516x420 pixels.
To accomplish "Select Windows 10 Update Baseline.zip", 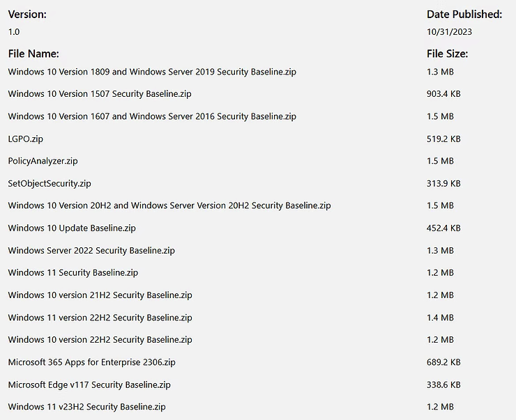I will (x=72, y=228).
